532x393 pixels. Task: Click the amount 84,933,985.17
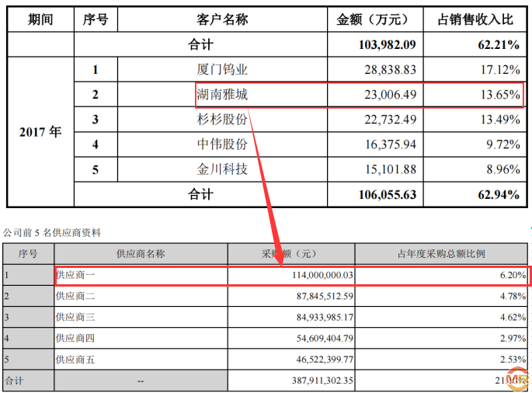[325, 318]
